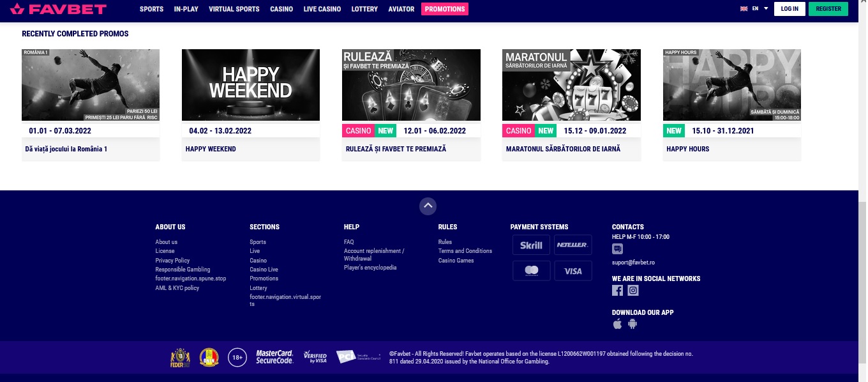Open the EN language dropdown
The width and height of the screenshot is (868, 382).
point(754,9)
